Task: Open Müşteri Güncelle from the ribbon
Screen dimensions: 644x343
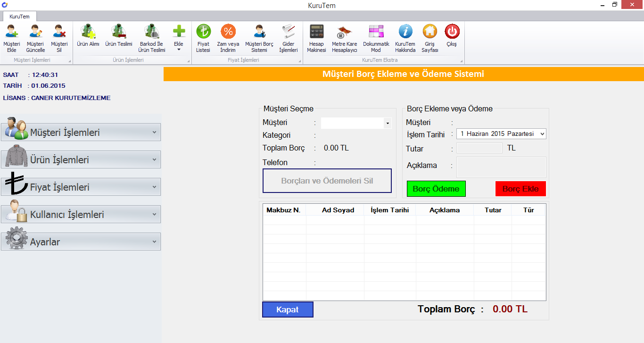Action: click(35, 32)
